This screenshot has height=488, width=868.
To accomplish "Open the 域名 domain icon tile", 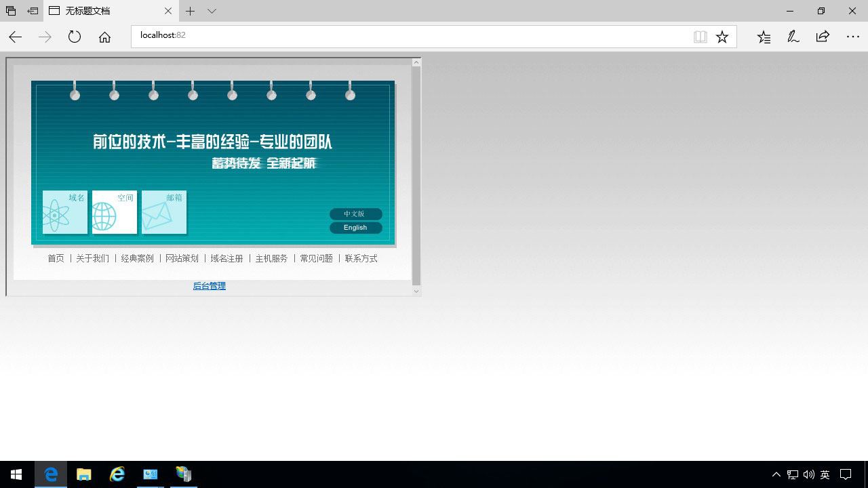I will tap(65, 212).
